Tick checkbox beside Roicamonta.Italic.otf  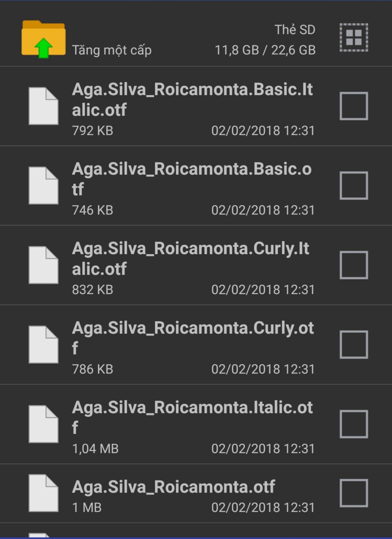[x=354, y=424]
